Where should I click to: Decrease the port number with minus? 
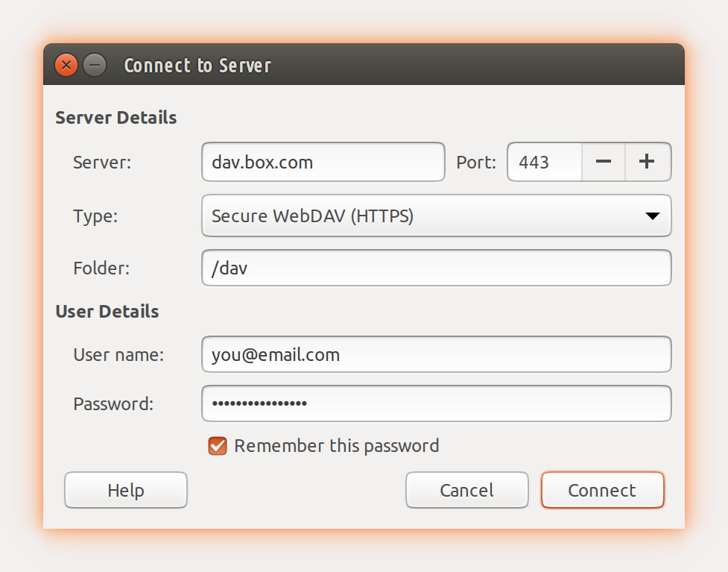coord(603,162)
